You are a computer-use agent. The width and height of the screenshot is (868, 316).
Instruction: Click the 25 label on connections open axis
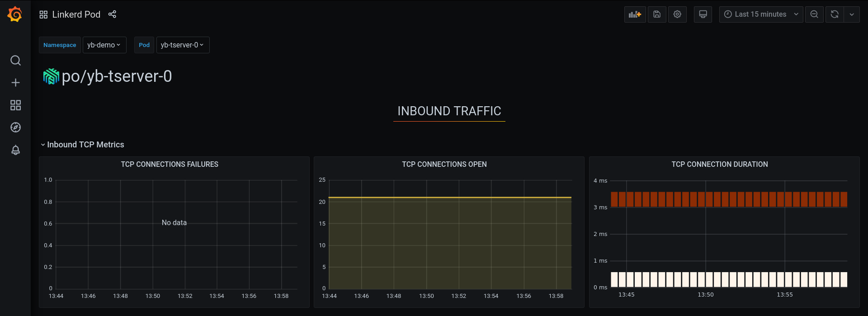pos(322,180)
